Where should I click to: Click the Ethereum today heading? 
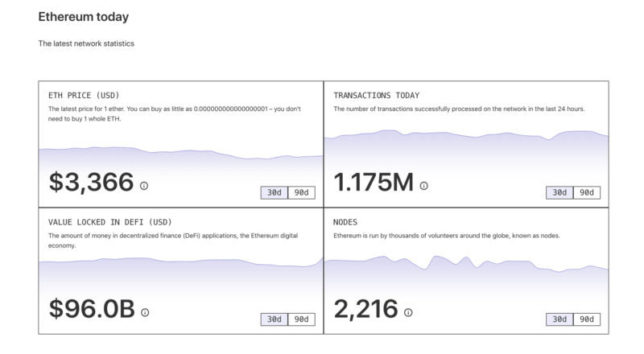tap(83, 17)
